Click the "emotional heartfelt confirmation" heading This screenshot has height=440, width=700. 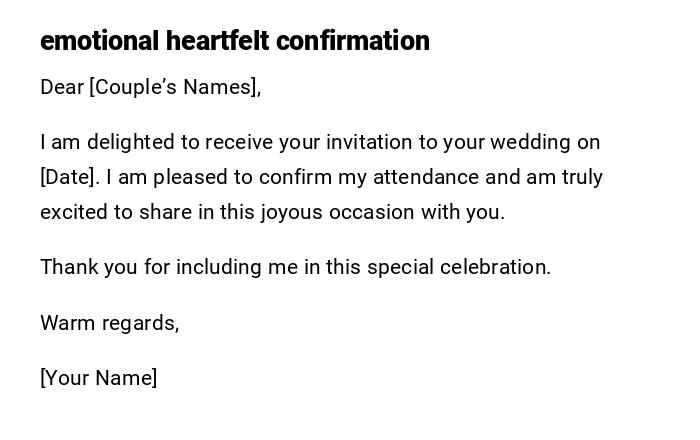234,41
